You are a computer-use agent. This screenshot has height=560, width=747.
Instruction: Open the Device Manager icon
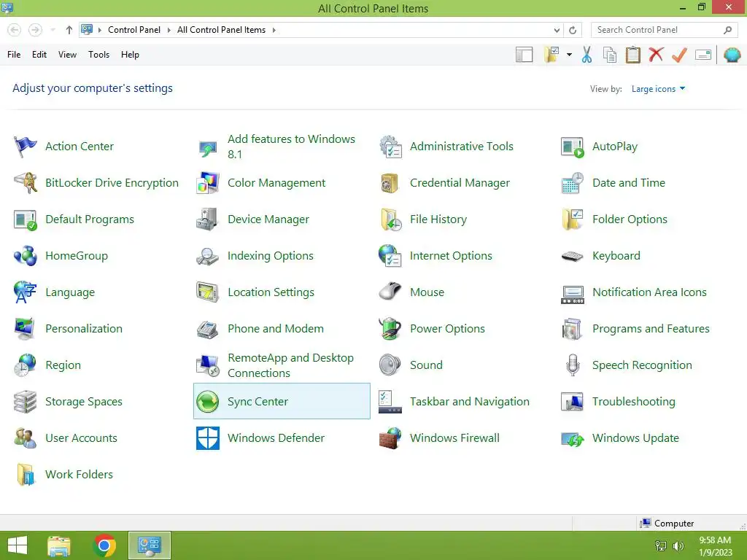[x=208, y=219]
